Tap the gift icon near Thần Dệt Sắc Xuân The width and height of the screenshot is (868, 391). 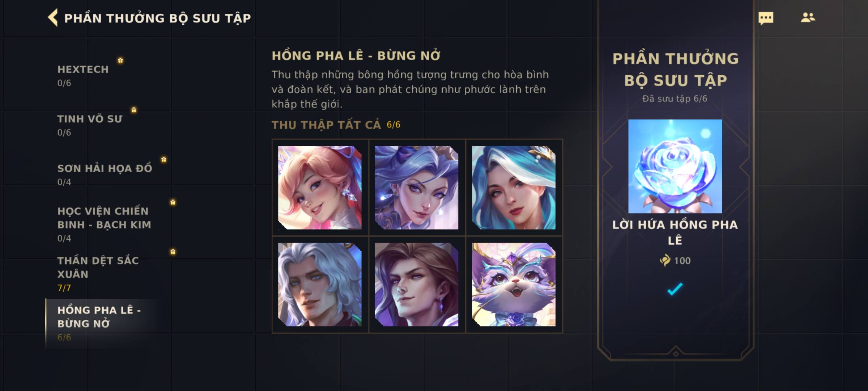pyautogui.click(x=173, y=252)
